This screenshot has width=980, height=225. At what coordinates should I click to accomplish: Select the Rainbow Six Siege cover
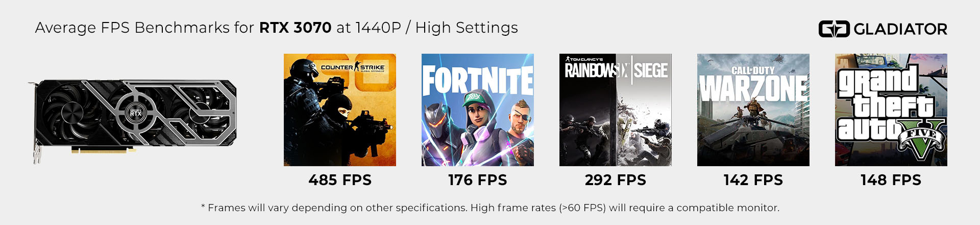point(616,110)
